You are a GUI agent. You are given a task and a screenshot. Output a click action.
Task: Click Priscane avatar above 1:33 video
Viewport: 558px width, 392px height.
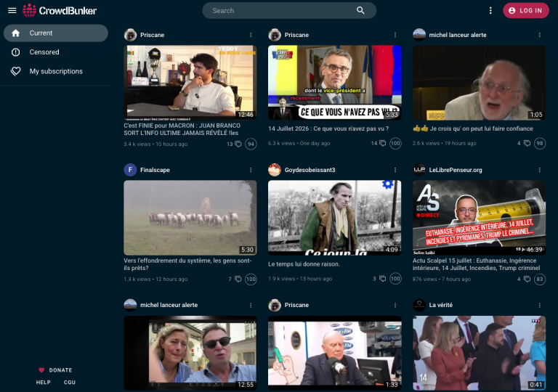[x=275, y=305]
